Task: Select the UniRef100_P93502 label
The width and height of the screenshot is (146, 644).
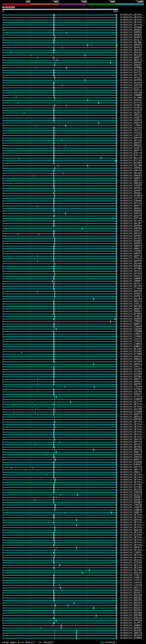Action: tap(131, 105)
